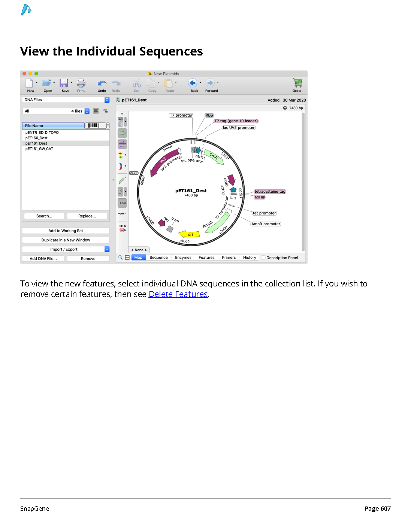Select pENTR_SD_D_TOPO in the file list
This screenshot has width=411, height=532.
pos(66,133)
